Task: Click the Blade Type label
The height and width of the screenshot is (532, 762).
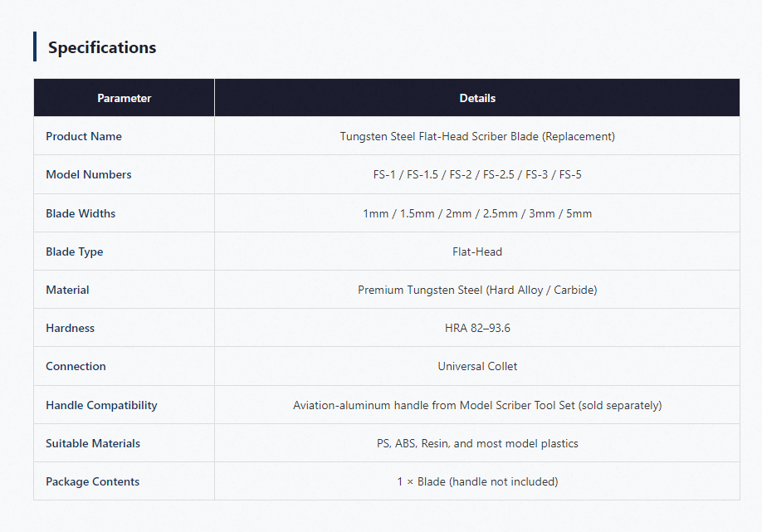Action: pyautogui.click(x=75, y=251)
